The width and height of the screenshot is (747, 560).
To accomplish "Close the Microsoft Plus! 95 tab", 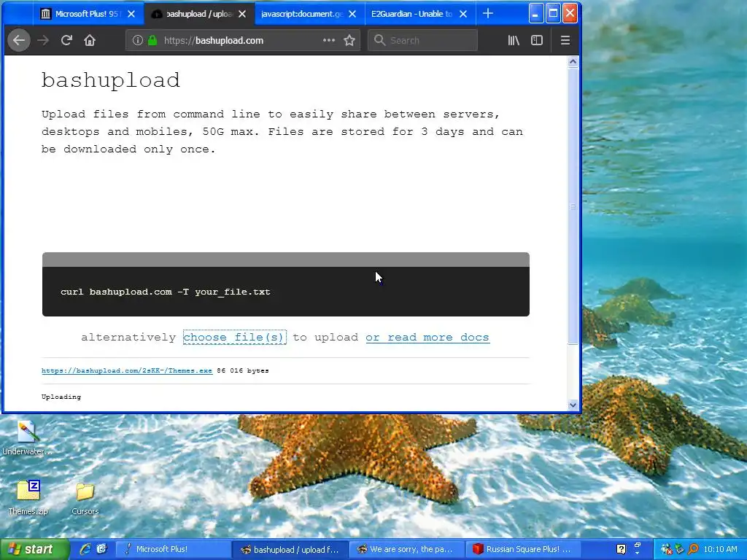I will click(131, 14).
